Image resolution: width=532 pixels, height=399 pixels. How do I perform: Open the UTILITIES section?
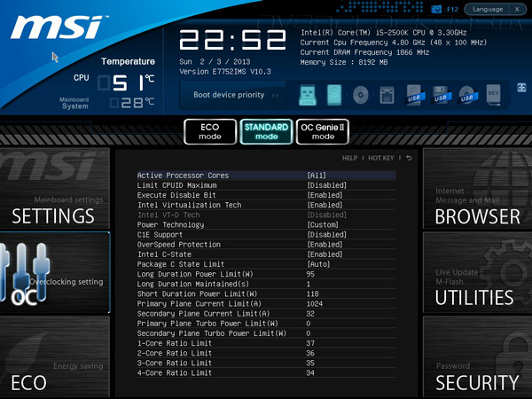pos(477,273)
